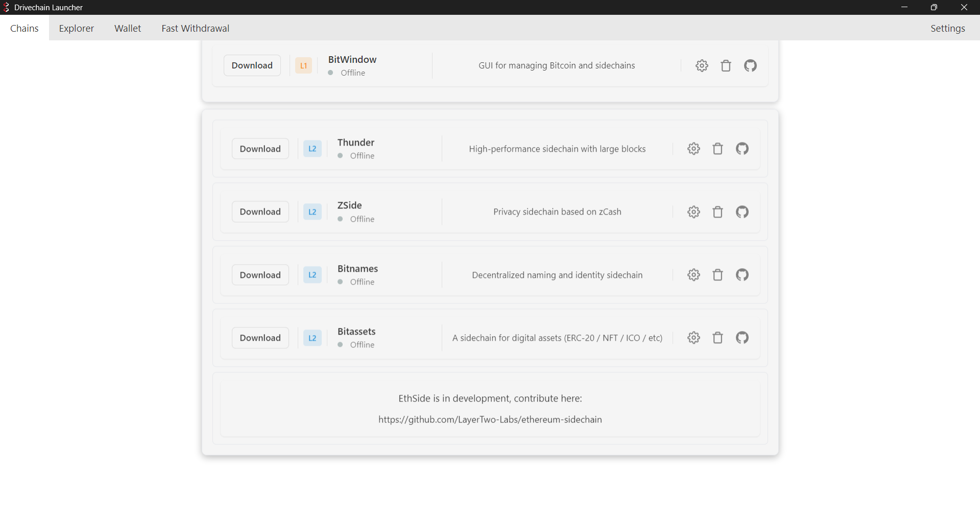
Task: Download the ZSide sidechain
Action: (260, 212)
